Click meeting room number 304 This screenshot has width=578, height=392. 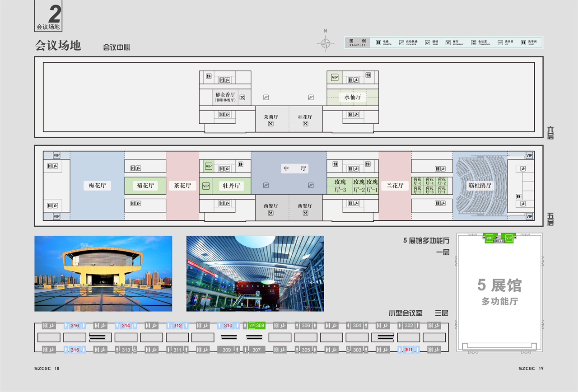point(357,326)
